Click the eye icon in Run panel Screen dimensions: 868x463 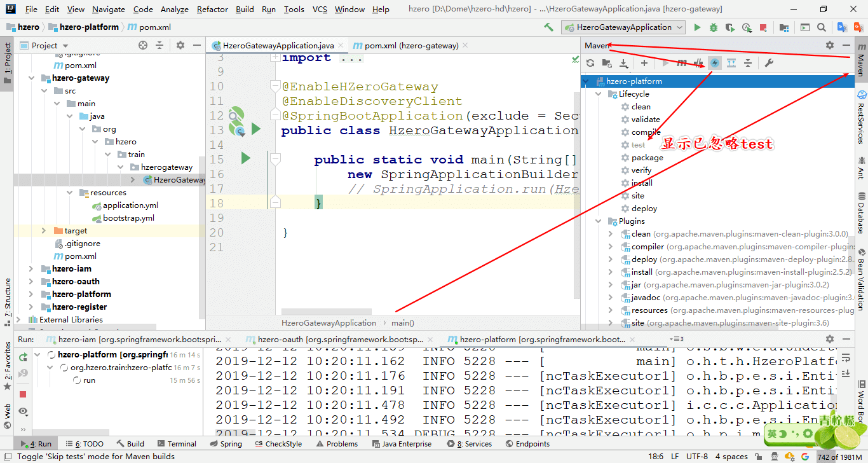point(23,411)
